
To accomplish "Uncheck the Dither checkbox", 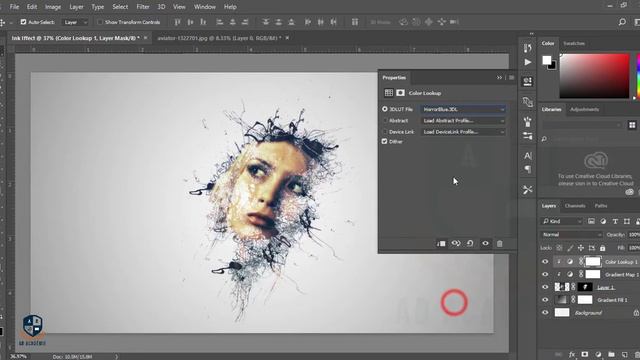I will point(384,141).
